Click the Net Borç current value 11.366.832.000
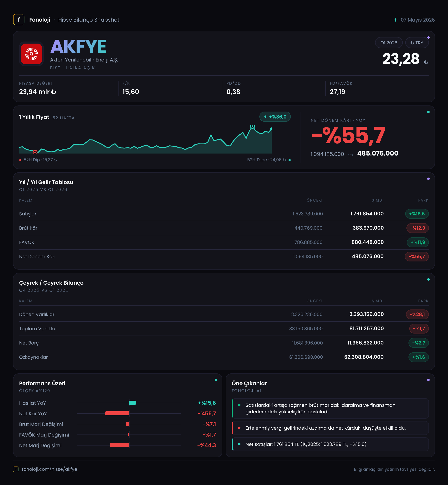 point(365,343)
